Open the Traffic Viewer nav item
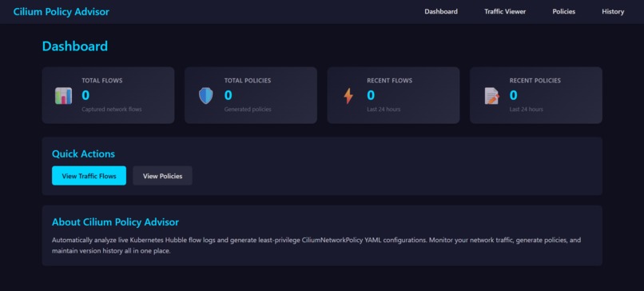Screen dimensions: 644x291 [505, 11]
